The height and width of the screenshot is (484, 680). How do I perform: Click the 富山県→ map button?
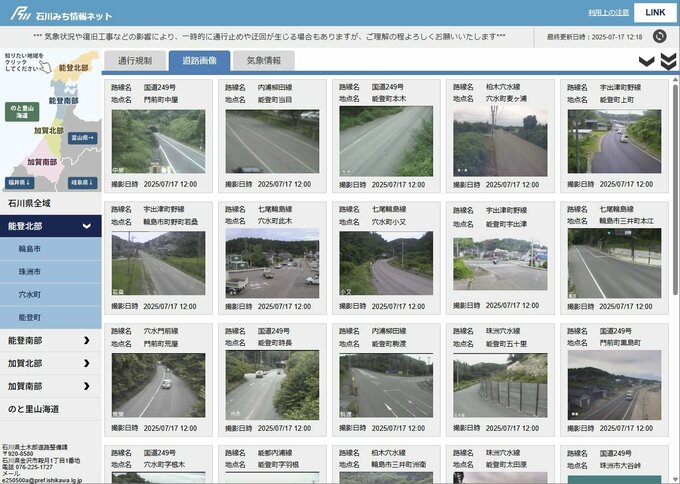82,138
